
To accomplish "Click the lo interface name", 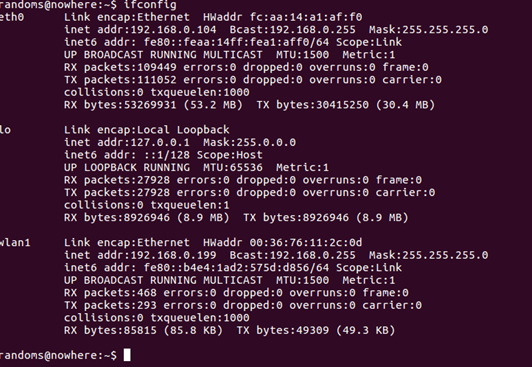I will click(5, 130).
